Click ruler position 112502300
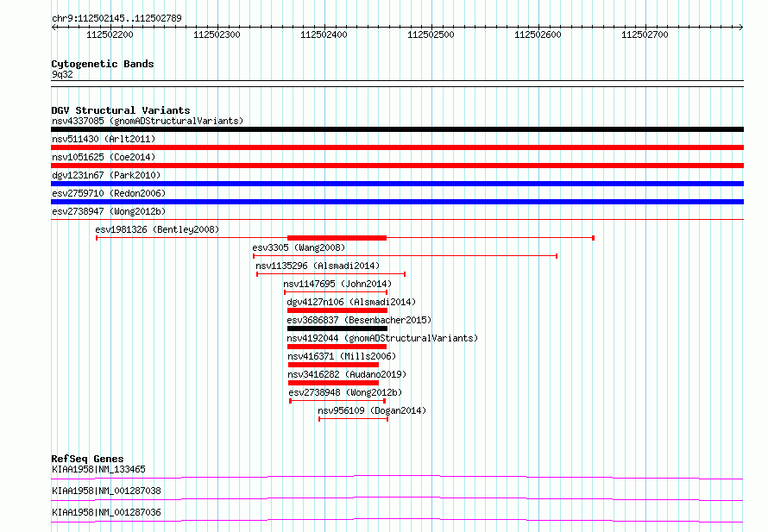This screenshot has height=532, width=768. tap(217, 34)
